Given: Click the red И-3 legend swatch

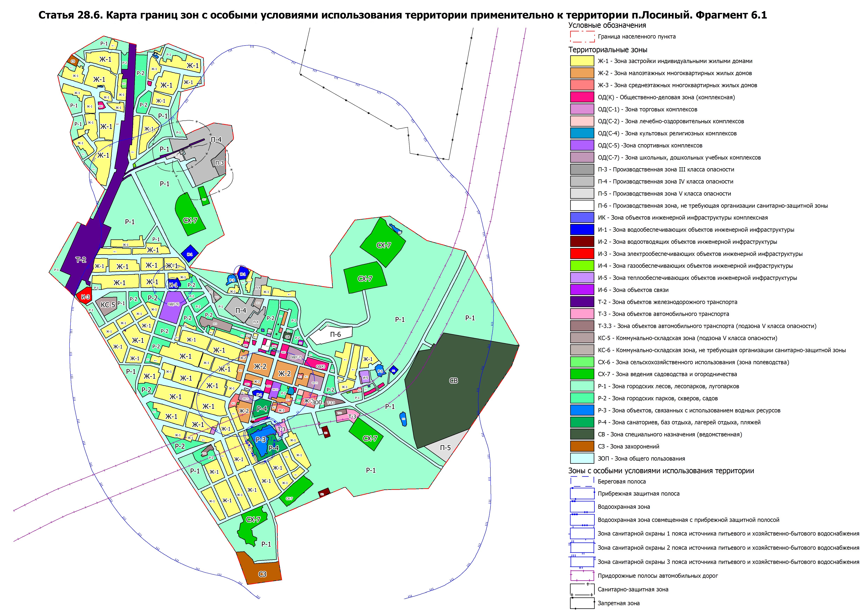Looking at the screenshot, I should (x=582, y=253).
